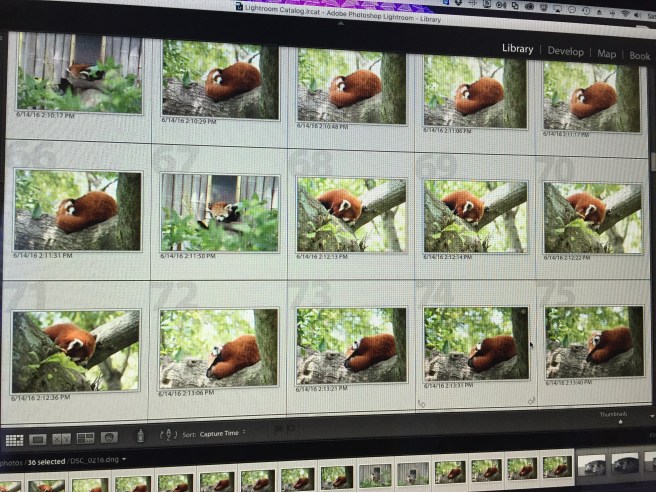Open Compare view
656x492 pixels.
[61, 438]
